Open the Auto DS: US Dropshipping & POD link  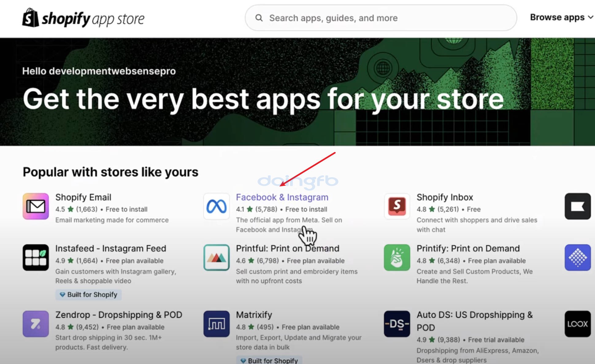pyautogui.click(x=474, y=321)
